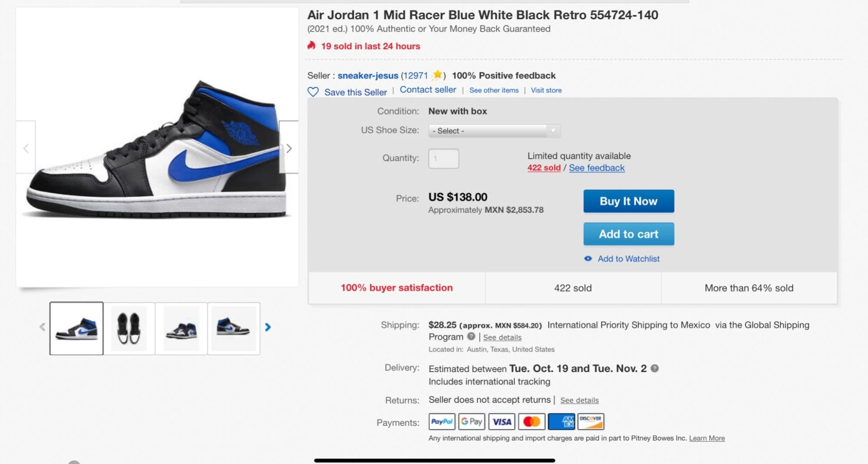Click the Quantity input field

coord(443,158)
